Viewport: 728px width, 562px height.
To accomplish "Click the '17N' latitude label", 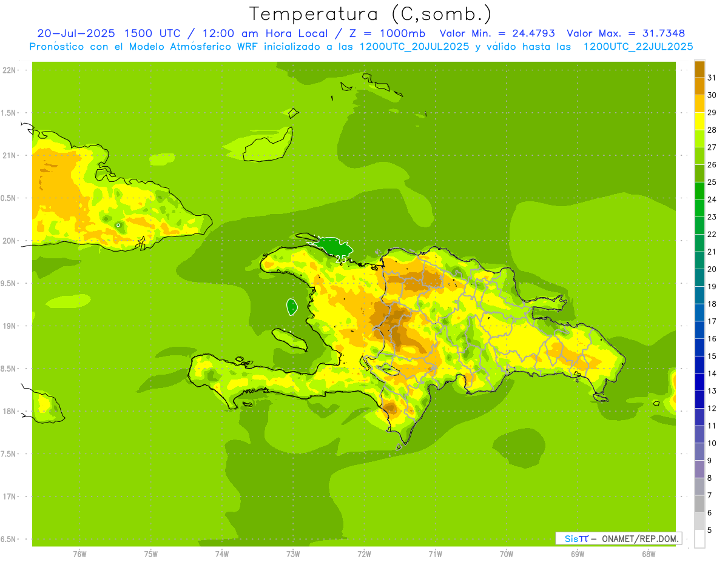I will coord(10,497).
